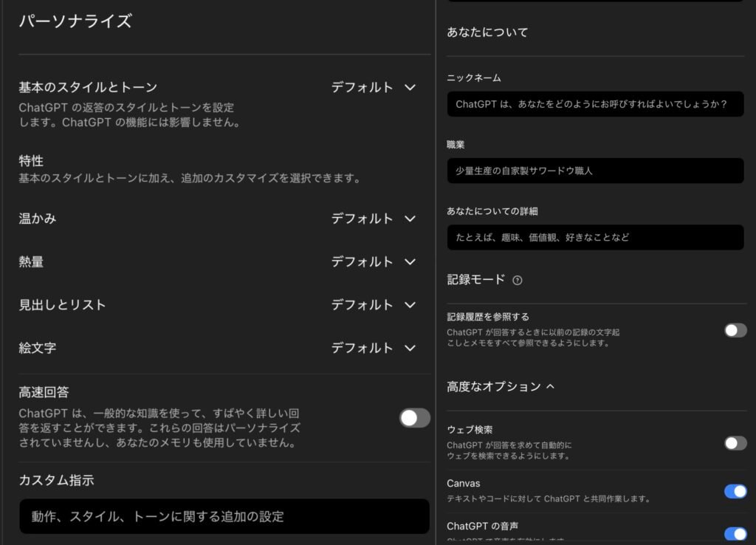This screenshot has width=756, height=545.
Task: Click the パーソナライズ heading
Action: 75,21
